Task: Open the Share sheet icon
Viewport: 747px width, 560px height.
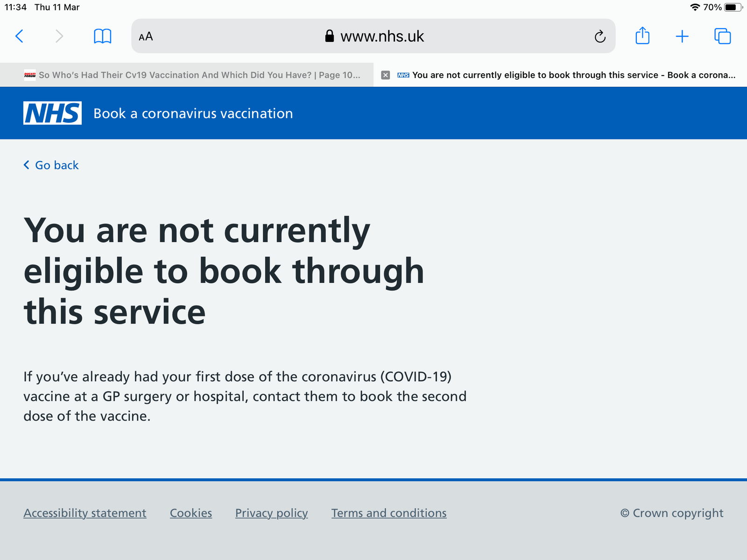Action: point(642,36)
